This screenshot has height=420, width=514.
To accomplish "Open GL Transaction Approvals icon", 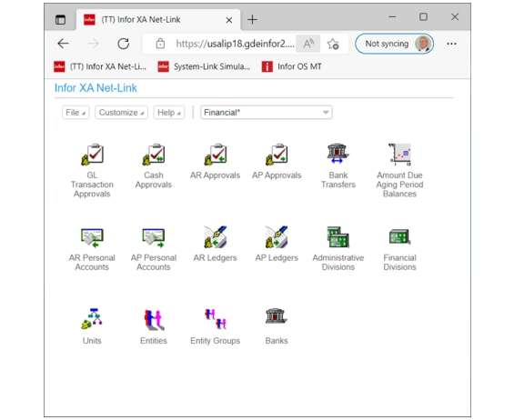I will (93, 155).
